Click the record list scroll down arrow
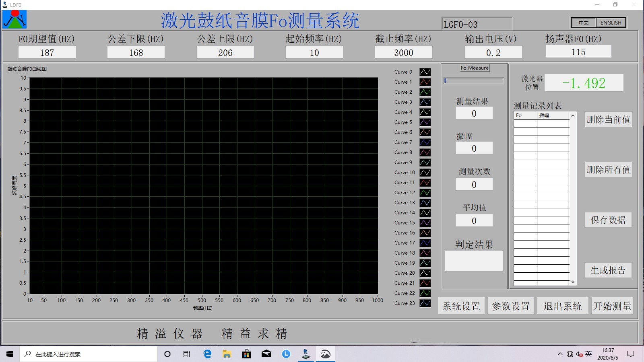This screenshot has width=644, height=362. (573, 282)
